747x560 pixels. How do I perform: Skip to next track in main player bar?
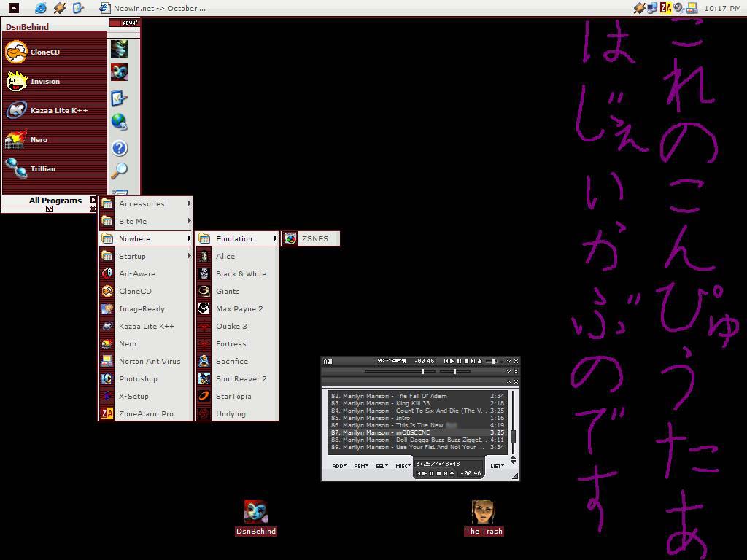point(472,361)
